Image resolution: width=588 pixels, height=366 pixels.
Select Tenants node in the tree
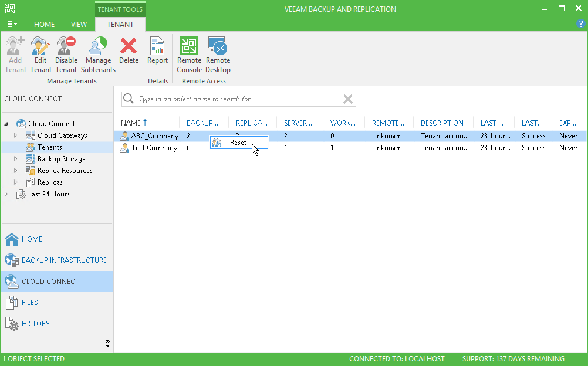(49, 147)
